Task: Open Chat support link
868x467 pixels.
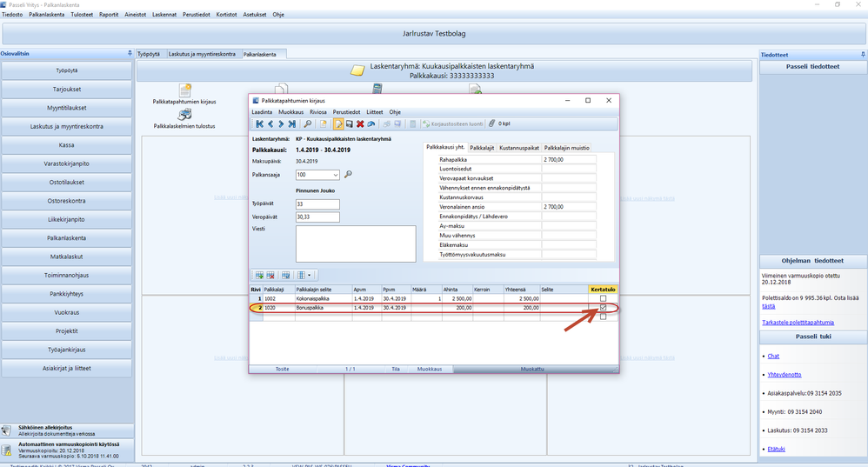Action: (773, 356)
